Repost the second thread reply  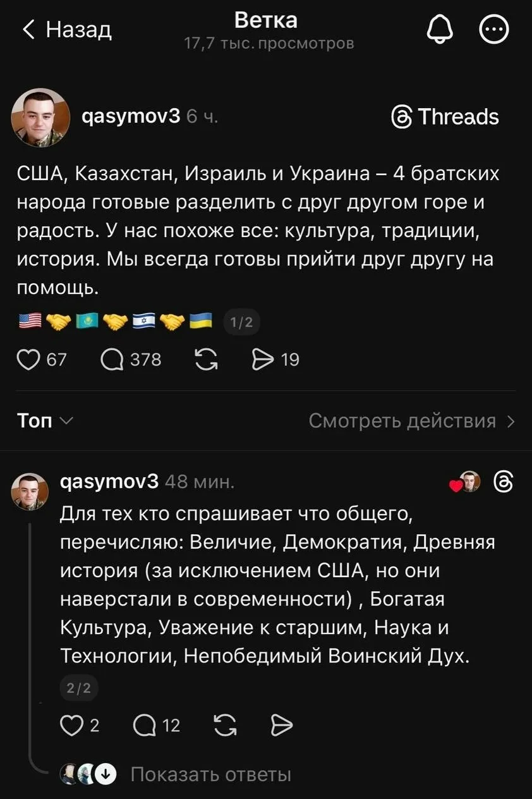tap(226, 726)
